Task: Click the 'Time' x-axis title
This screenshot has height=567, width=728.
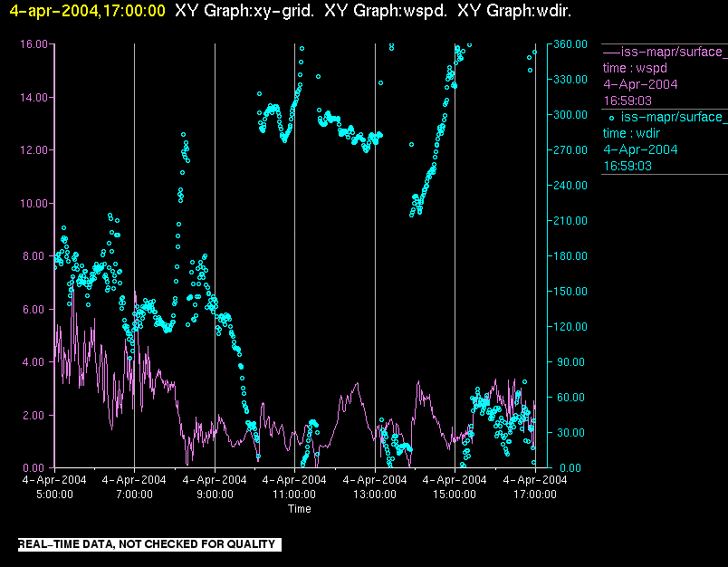Action: [x=300, y=509]
